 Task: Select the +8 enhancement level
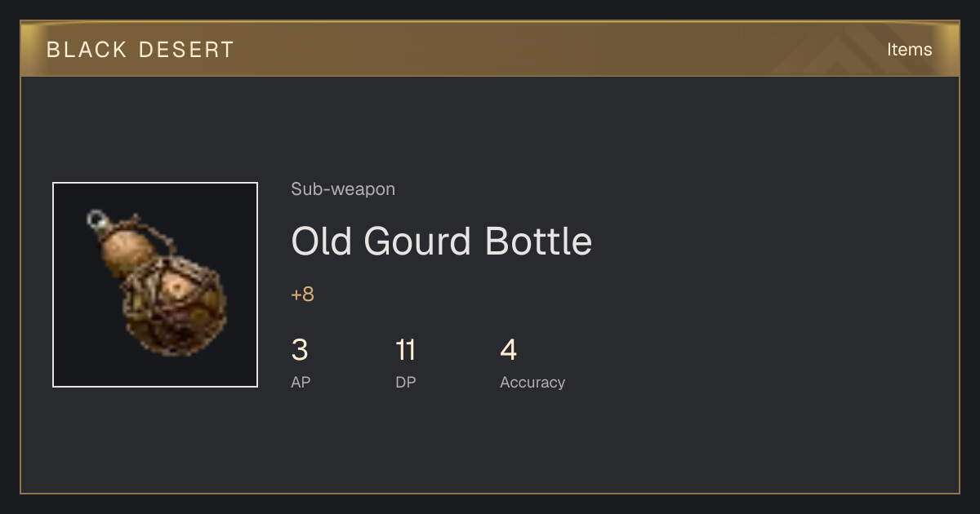click(x=303, y=295)
